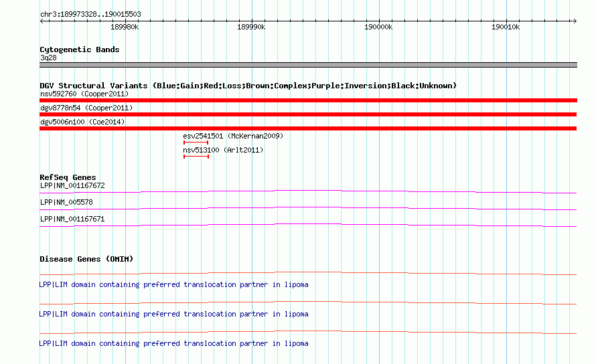596x364 pixels.
Task: Select the Cytogenetic Bands track title
Action: tap(80, 50)
